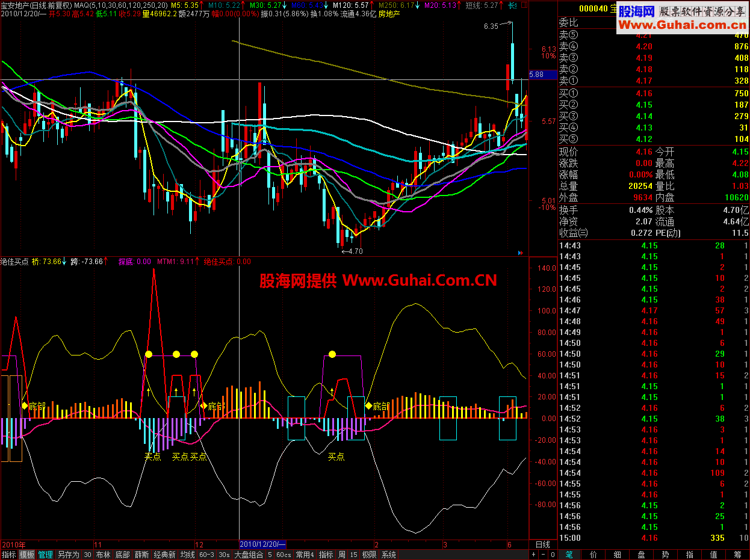Select the 均线 template tab

coord(187,555)
